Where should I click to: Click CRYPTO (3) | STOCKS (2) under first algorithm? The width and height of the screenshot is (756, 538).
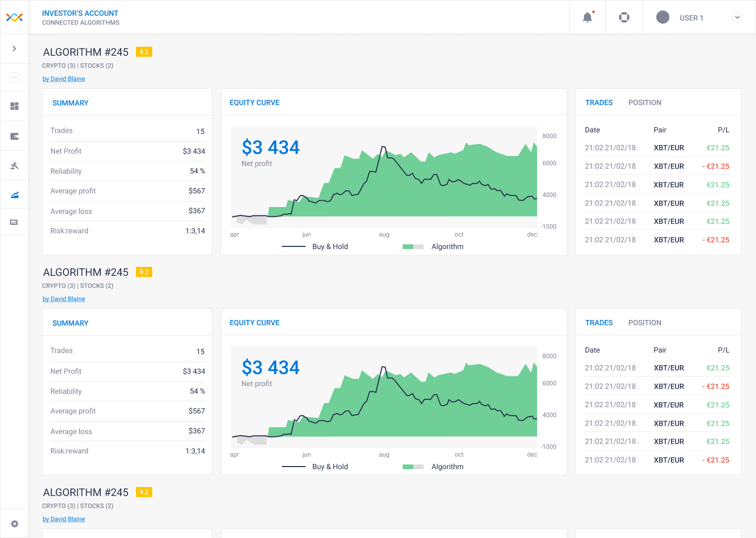pos(78,66)
